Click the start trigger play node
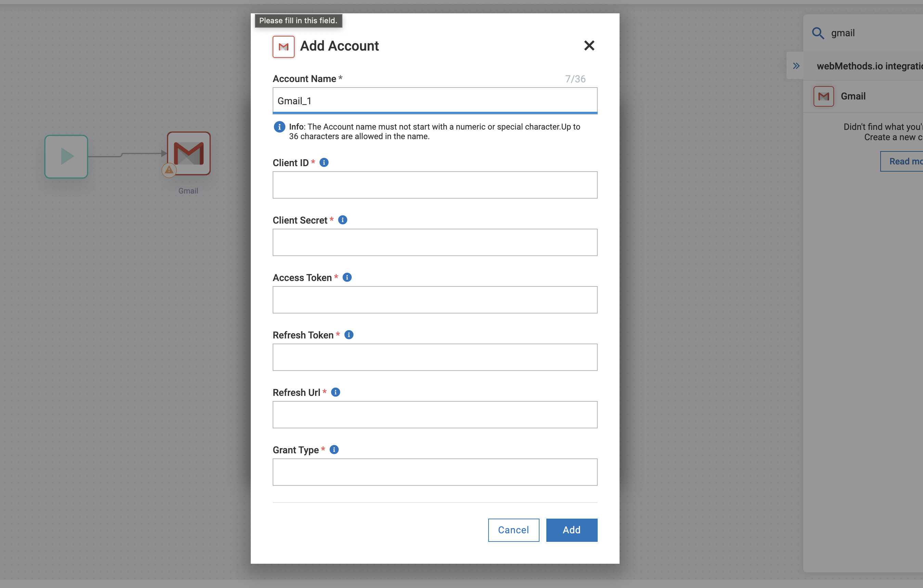923x588 pixels. pos(66,156)
